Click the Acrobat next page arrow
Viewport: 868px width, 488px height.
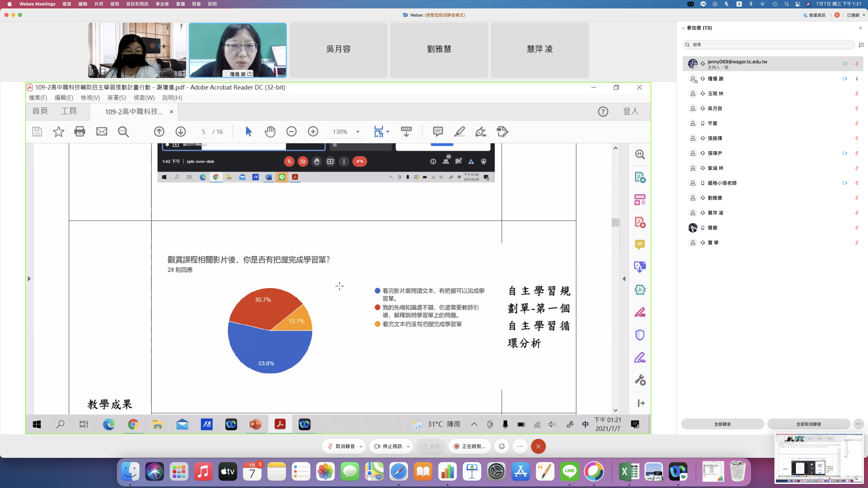pyautogui.click(x=180, y=131)
